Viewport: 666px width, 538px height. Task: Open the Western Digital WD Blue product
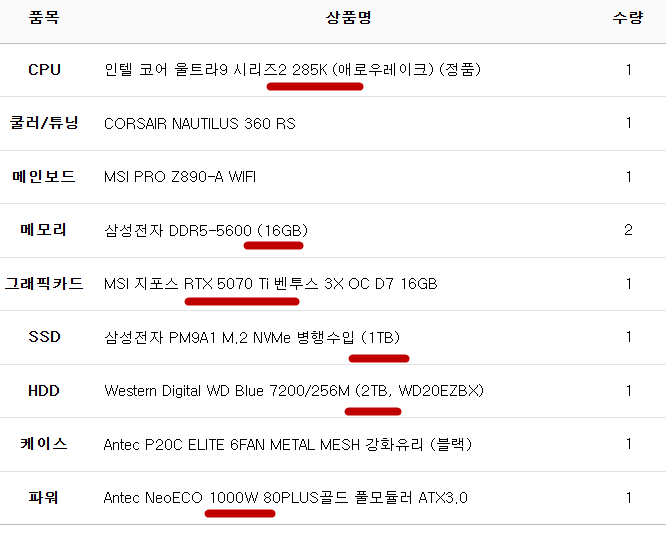[294, 390]
